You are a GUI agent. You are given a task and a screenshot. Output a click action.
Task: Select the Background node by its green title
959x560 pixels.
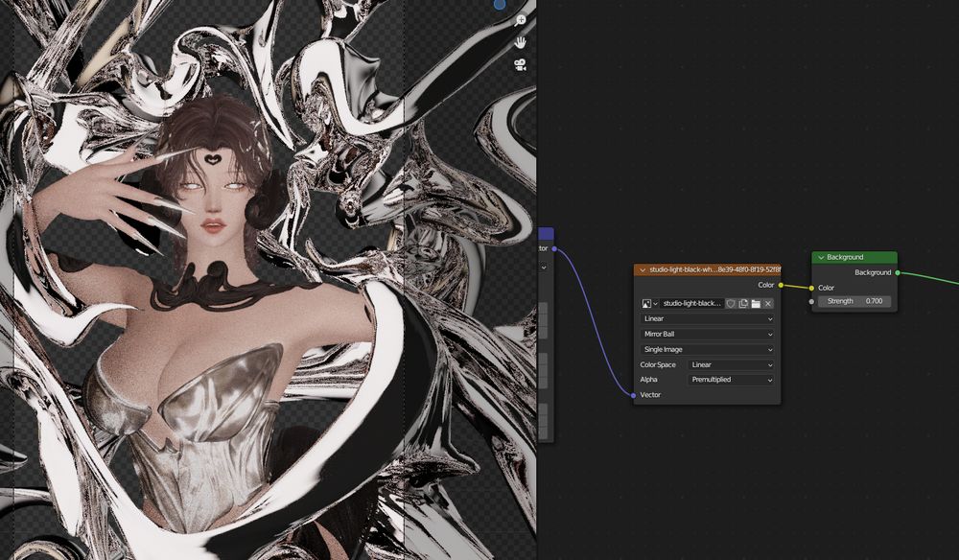point(845,257)
